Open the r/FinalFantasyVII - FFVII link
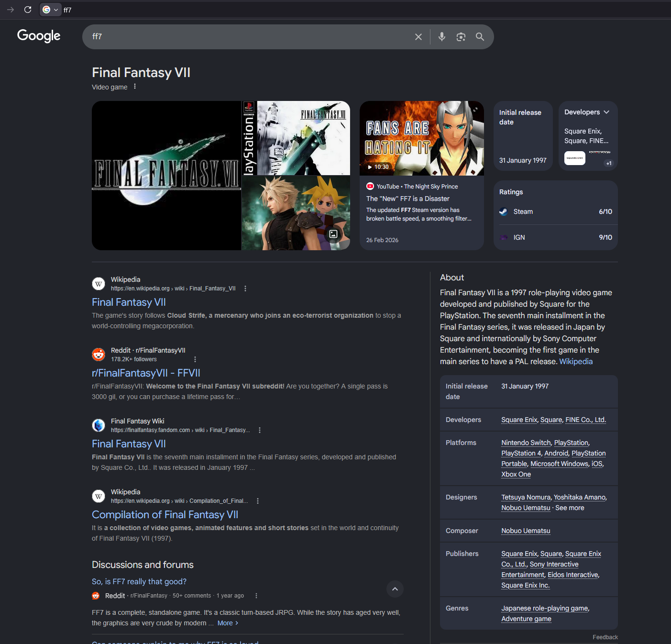Image resolution: width=671 pixels, height=644 pixels. coord(146,373)
